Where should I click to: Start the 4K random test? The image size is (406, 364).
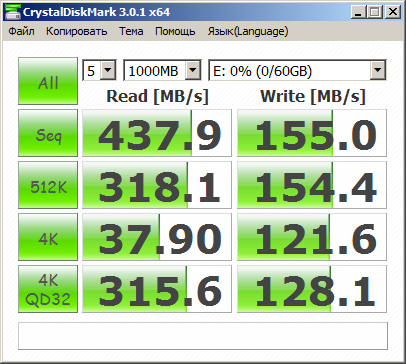pyautogui.click(x=48, y=237)
